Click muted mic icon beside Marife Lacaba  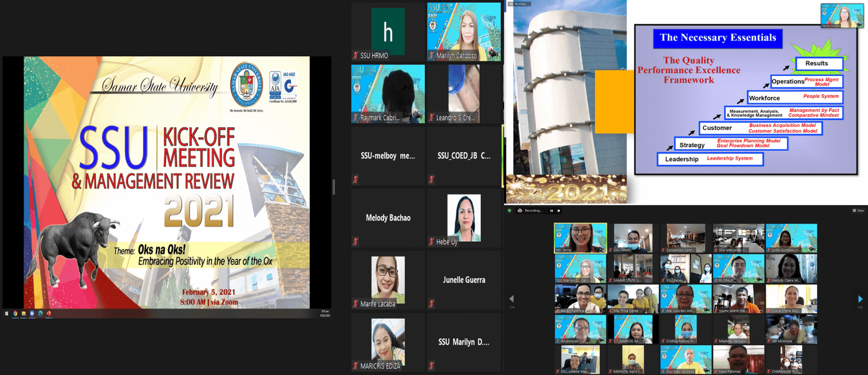coord(356,304)
